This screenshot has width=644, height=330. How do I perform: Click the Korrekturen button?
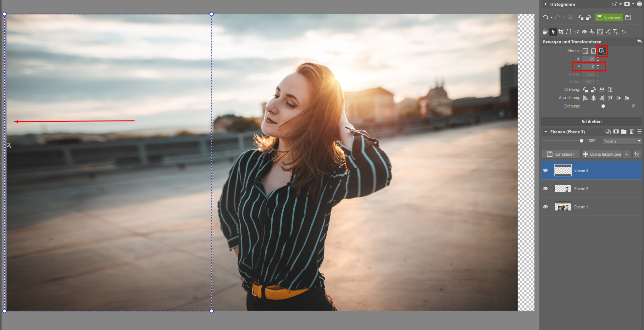[561, 154]
